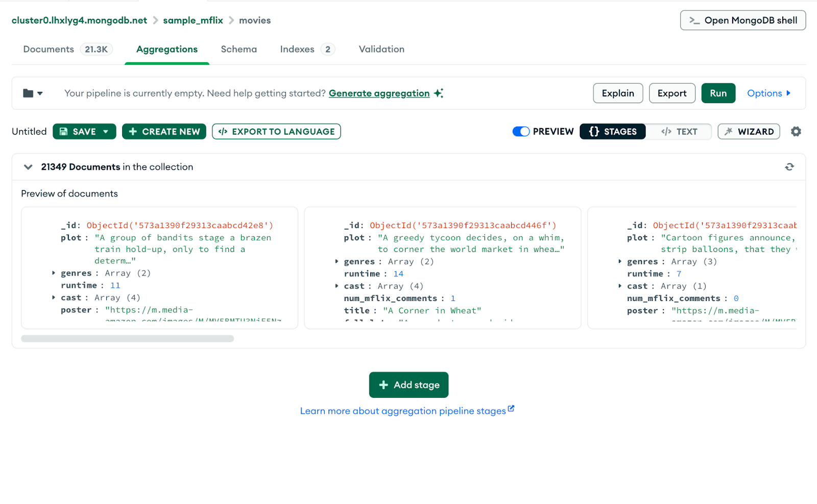Refresh the documents preview with the refresh icon

(x=789, y=166)
